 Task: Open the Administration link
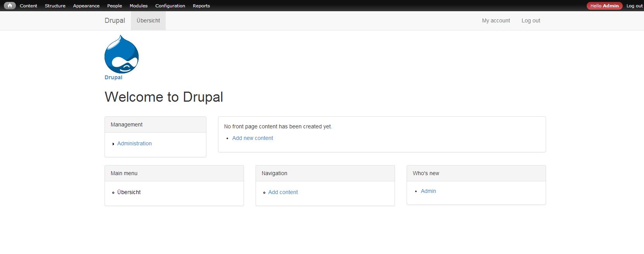coord(134,143)
